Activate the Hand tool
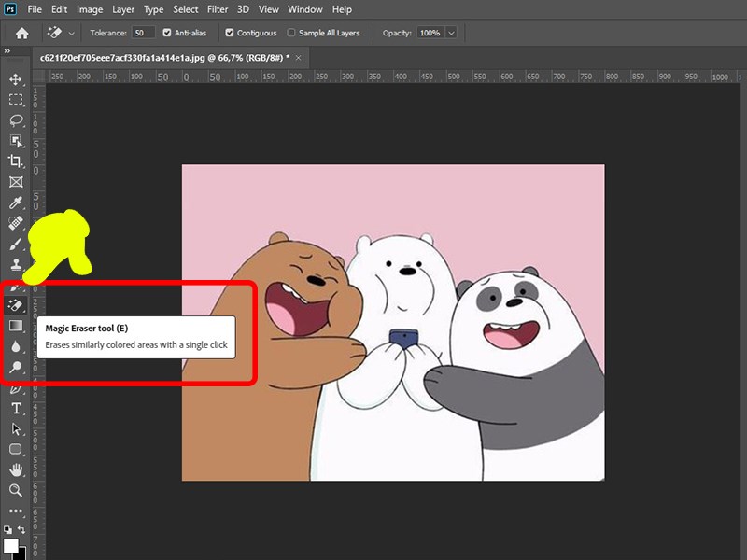 [x=16, y=469]
